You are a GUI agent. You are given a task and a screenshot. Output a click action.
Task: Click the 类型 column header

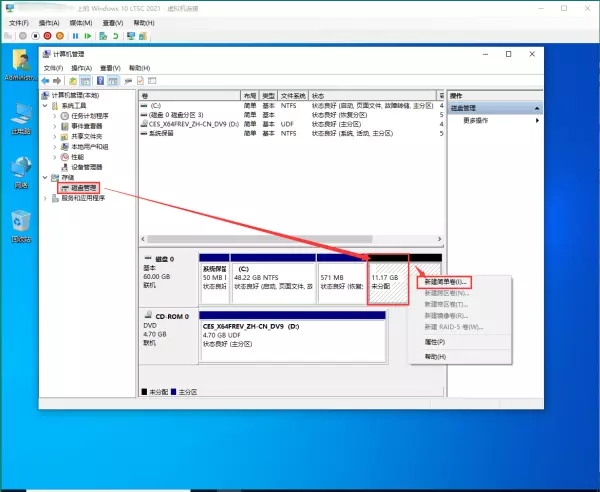(x=268, y=96)
